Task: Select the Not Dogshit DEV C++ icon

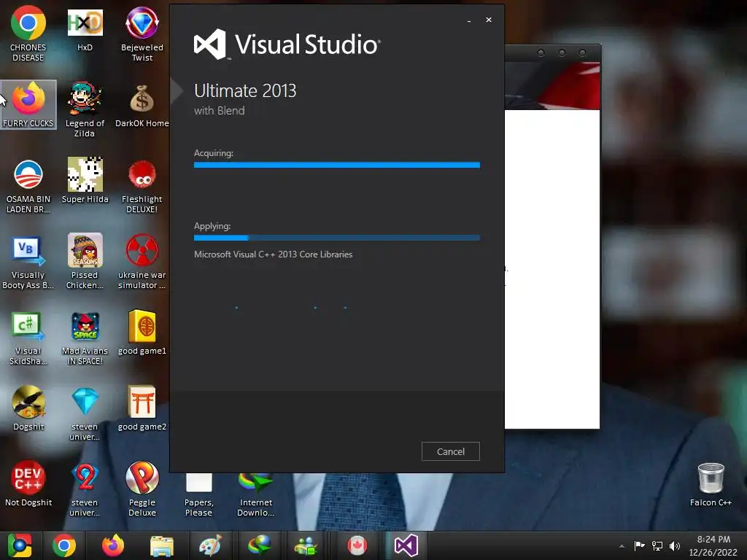Action: [x=28, y=483]
